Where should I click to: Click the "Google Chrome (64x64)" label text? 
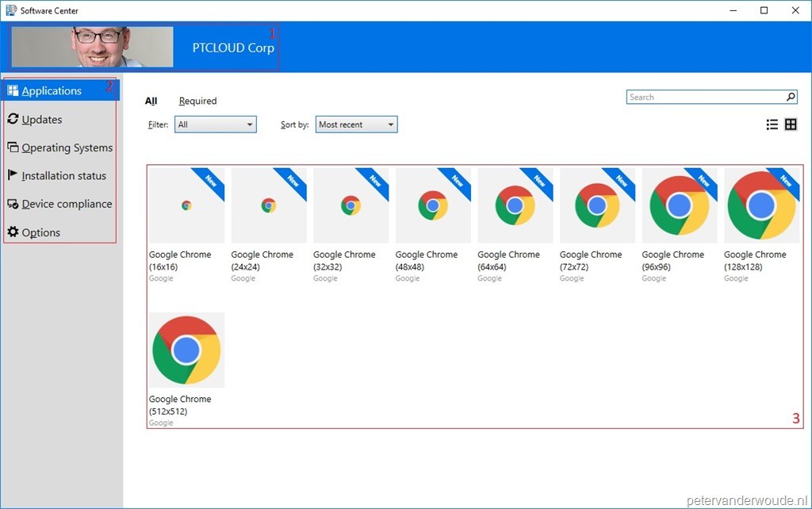click(508, 261)
